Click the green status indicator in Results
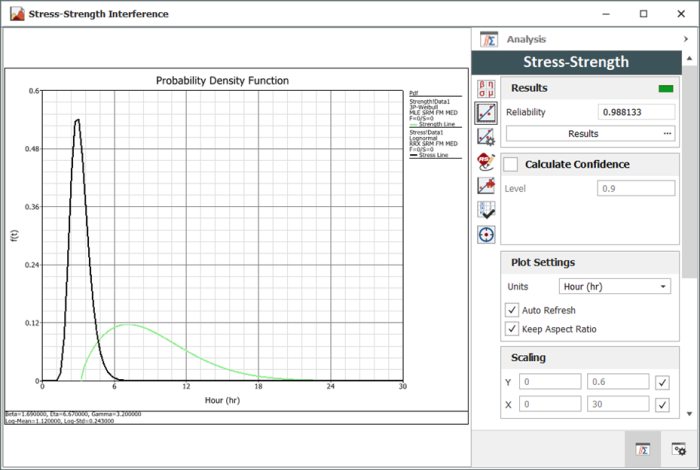This screenshot has height=470, width=700. [665, 89]
